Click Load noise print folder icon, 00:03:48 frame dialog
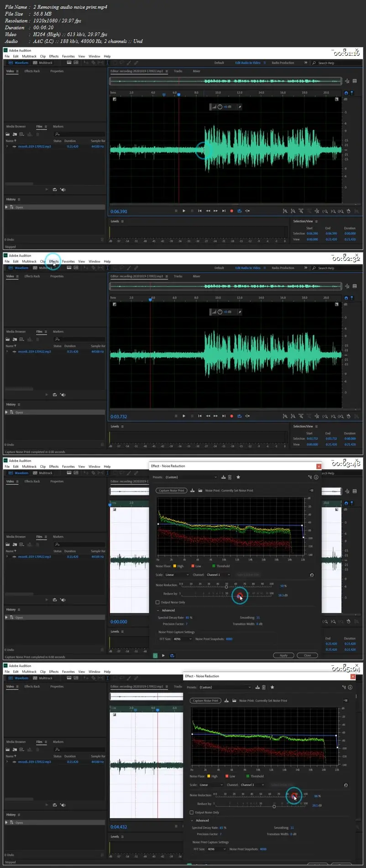 (x=200, y=490)
